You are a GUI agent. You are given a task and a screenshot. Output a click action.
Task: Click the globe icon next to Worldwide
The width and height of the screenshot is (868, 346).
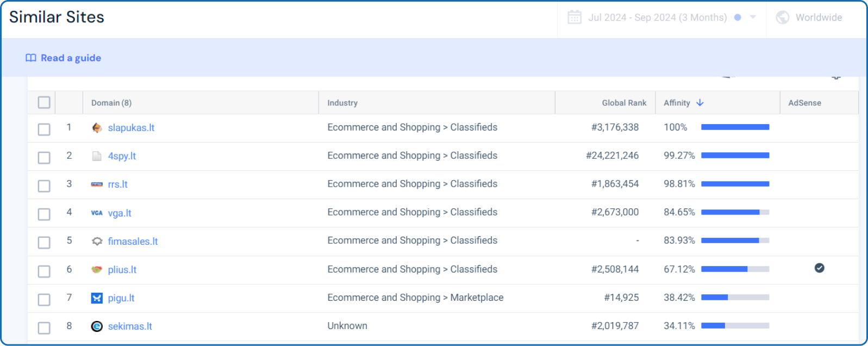tap(783, 17)
